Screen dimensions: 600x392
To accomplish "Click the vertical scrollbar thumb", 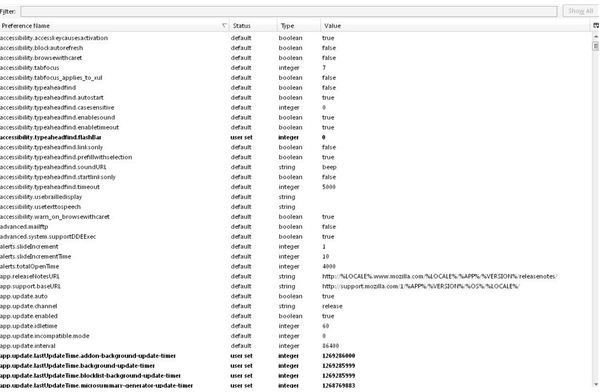I will 596,46.
